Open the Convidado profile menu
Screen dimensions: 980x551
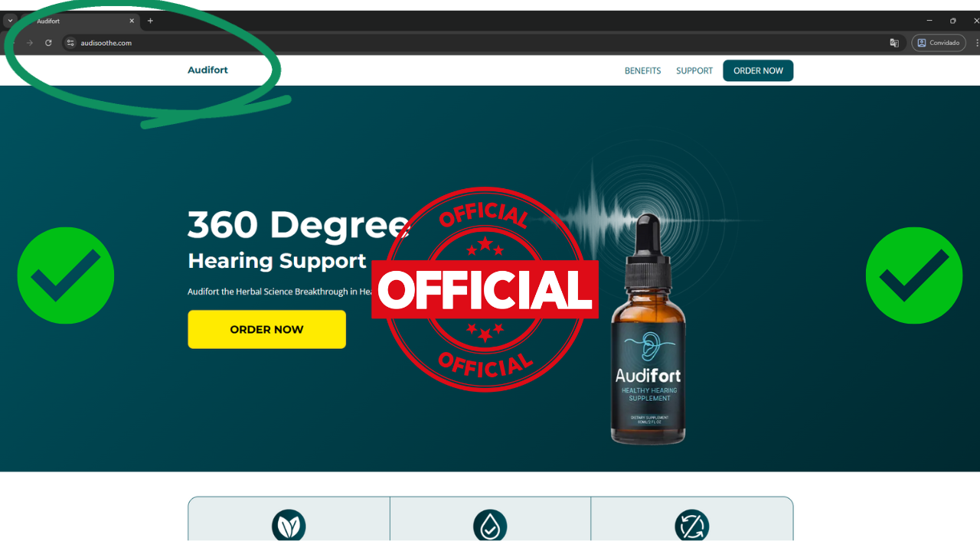[938, 43]
